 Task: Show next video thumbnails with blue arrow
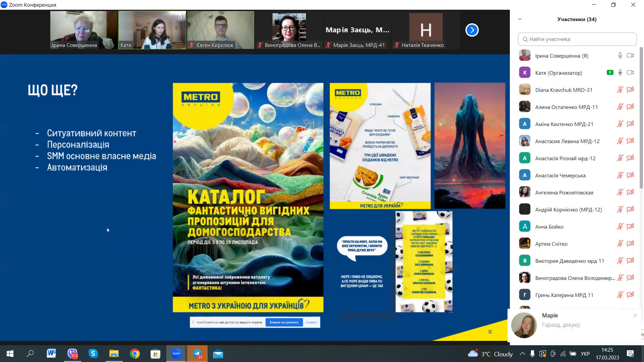pyautogui.click(x=472, y=30)
